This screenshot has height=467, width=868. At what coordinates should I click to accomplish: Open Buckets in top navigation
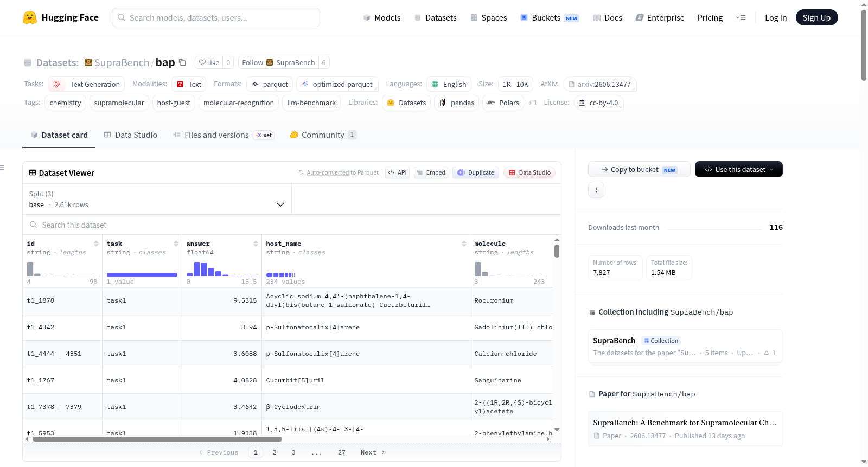[x=550, y=17]
